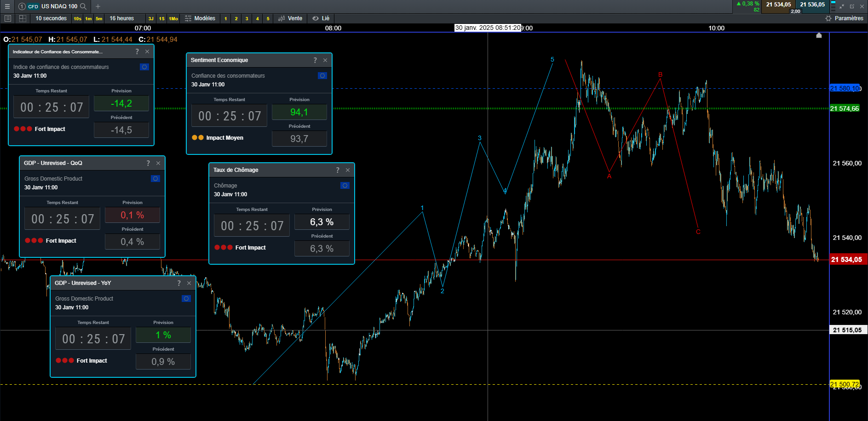Open the 10 secondes interval dropdown
Viewport: 868px width, 421px height.
point(51,18)
